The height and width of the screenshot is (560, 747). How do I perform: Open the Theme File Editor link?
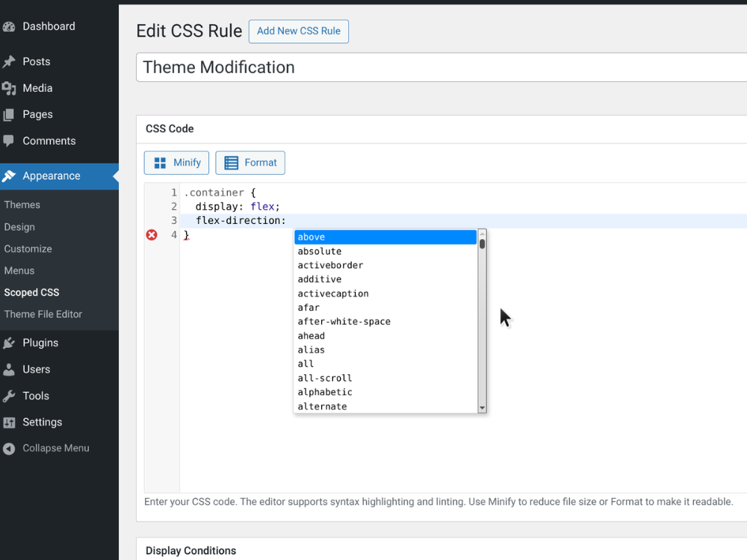click(x=43, y=314)
